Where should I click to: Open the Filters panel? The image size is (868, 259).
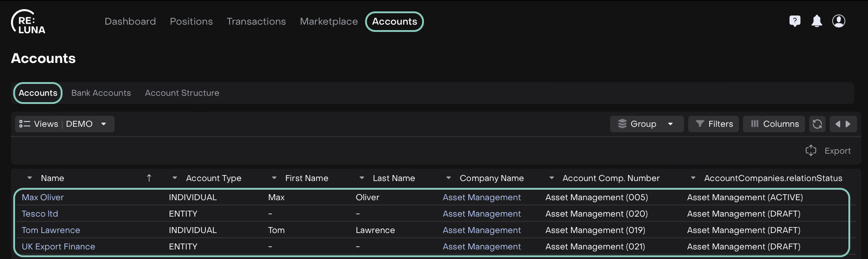coord(714,124)
